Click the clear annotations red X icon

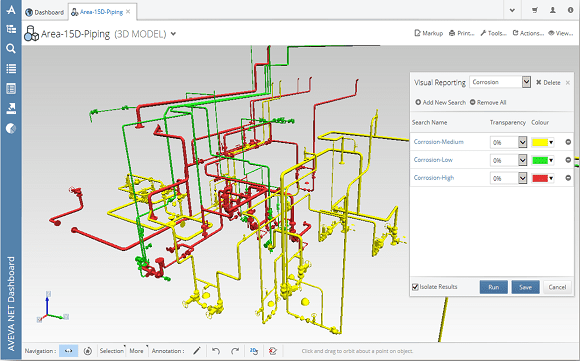tap(273, 351)
